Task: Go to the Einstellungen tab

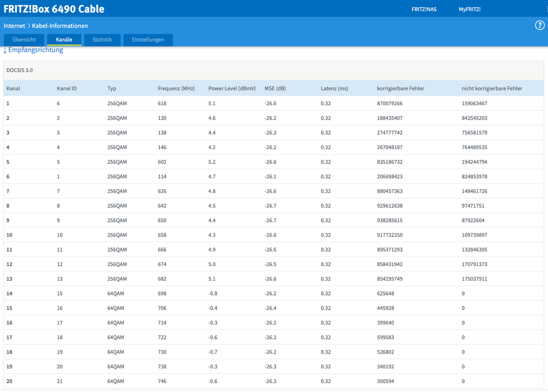Action: click(148, 40)
